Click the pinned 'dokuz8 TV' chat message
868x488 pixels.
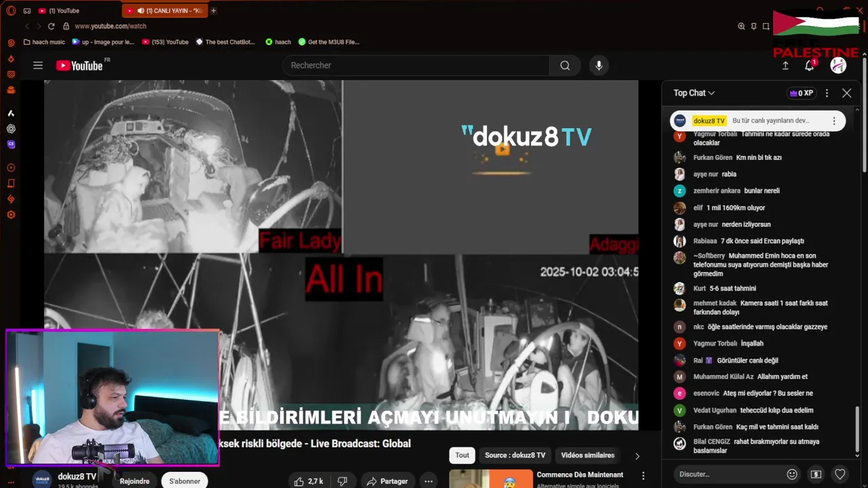click(x=757, y=121)
